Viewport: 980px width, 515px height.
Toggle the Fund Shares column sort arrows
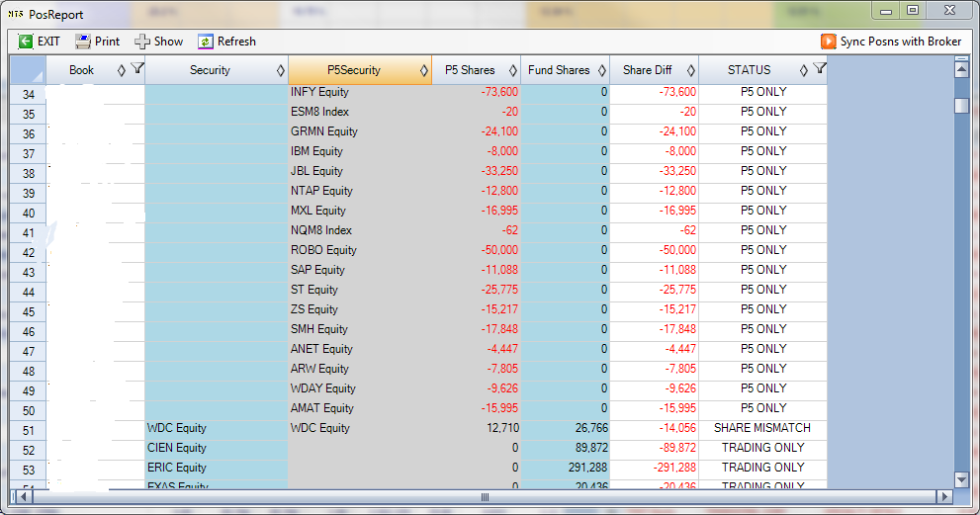pyautogui.click(x=602, y=70)
